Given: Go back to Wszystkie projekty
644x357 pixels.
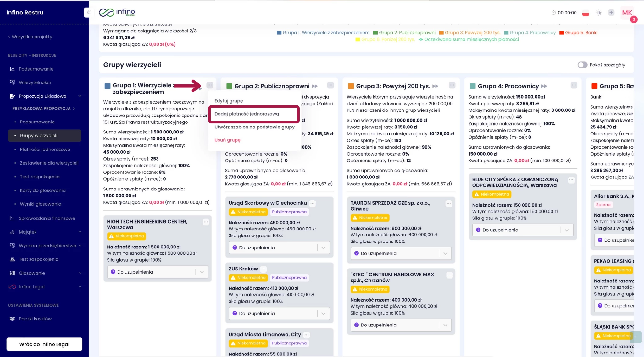Looking at the screenshot, I should [30, 37].
